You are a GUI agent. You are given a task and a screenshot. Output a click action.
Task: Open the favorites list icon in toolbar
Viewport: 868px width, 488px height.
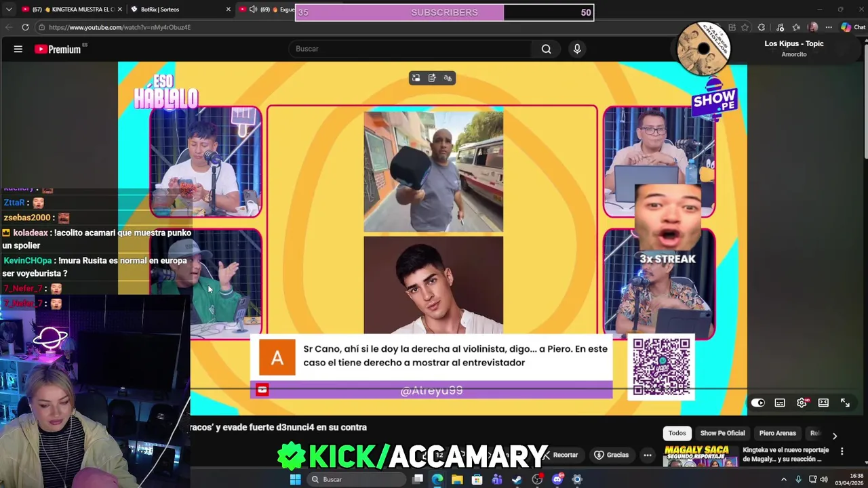tap(796, 27)
